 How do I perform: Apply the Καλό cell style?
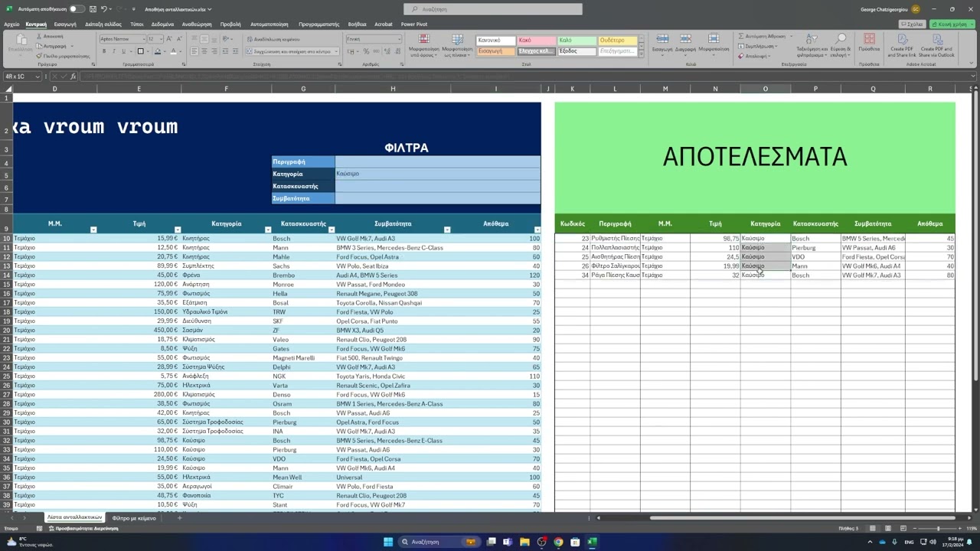577,40
